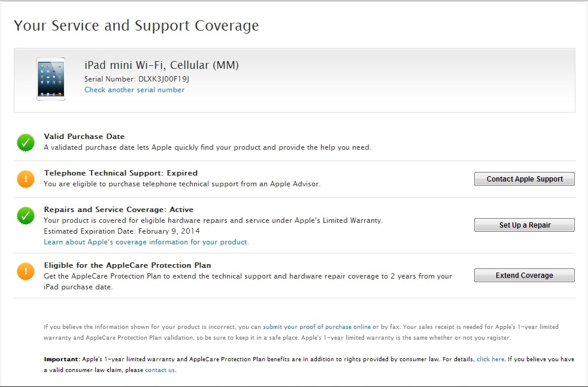This screenshot has width=588, height=387.
Task: Follow the submit your proof of purchase online link
Action: point(317,327)
